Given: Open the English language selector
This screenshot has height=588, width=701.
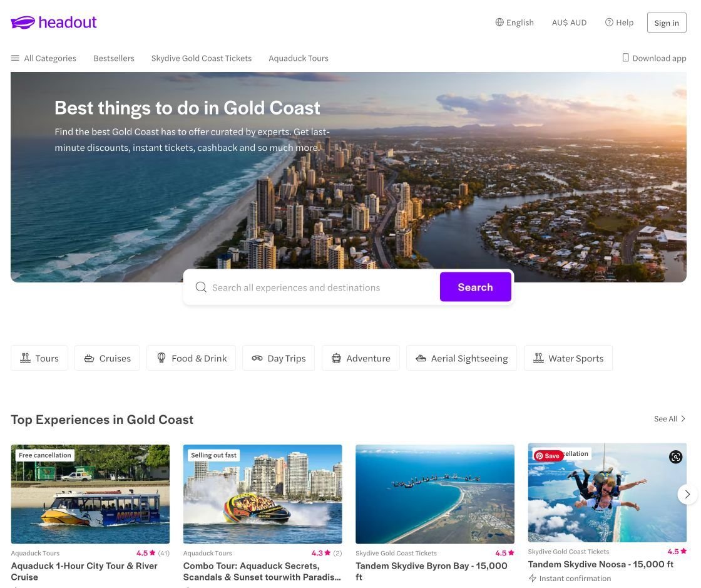Looking at the screenshot, I should coord(514,23).
